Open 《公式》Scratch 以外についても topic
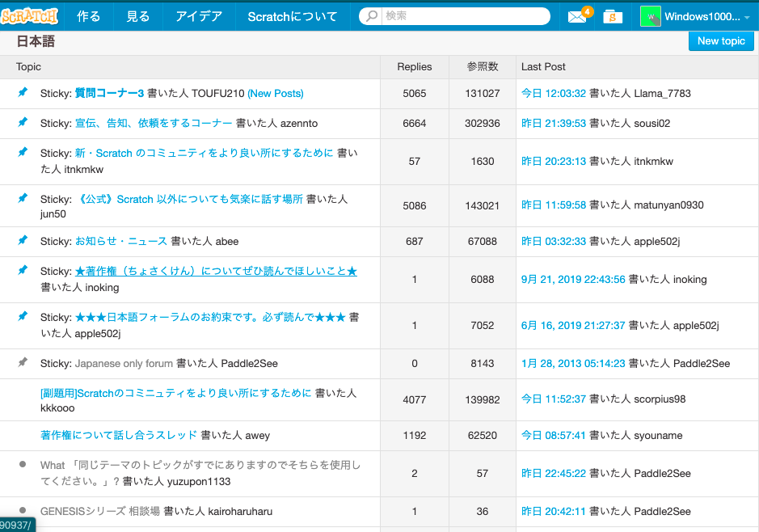759x532 pixels. coord(189,200)
